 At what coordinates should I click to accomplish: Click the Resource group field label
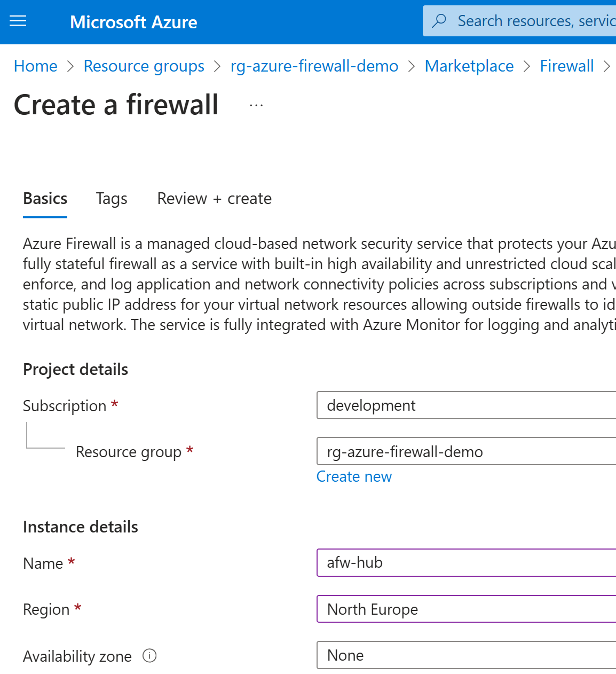point(129,452)
